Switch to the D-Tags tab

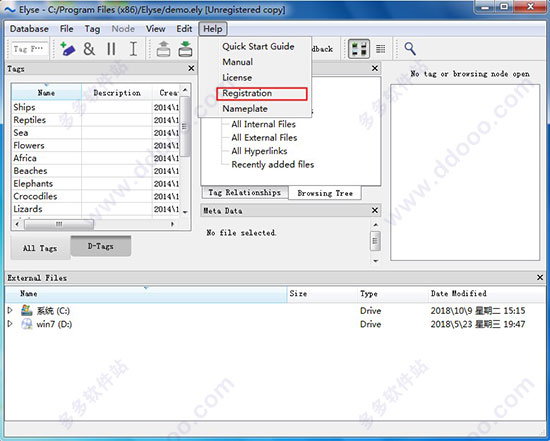coord(101,246)
